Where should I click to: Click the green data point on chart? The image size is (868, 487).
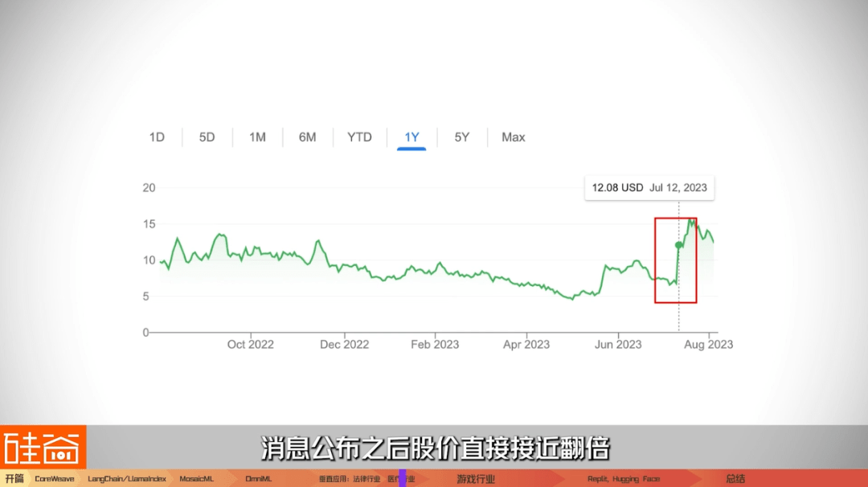(678, 245)
